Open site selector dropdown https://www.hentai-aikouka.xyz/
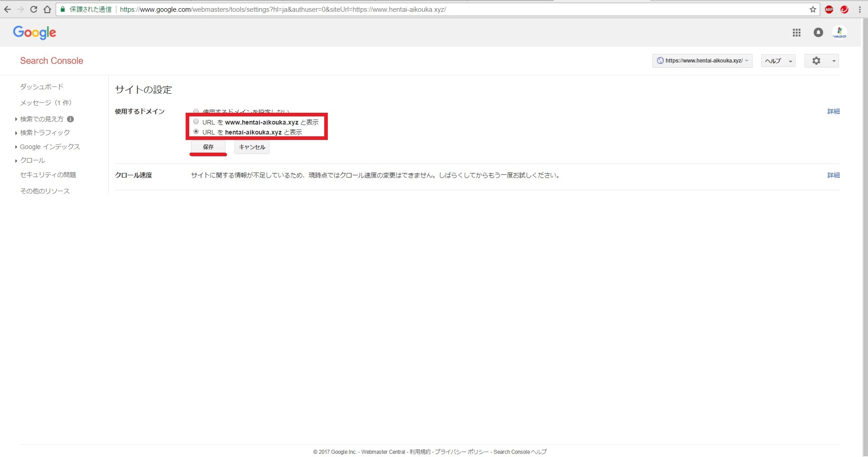This screenshot has height=457, width=868. (x=702, y=61)
